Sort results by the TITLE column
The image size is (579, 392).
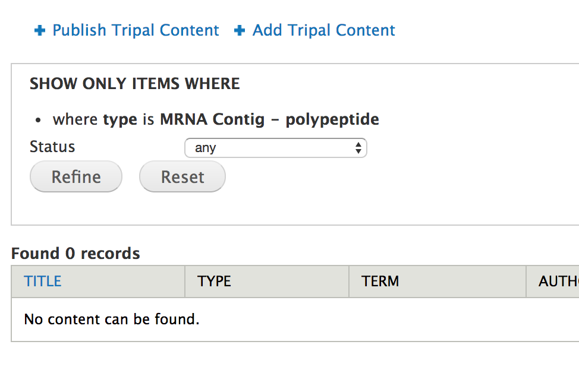tap(42, 281)
